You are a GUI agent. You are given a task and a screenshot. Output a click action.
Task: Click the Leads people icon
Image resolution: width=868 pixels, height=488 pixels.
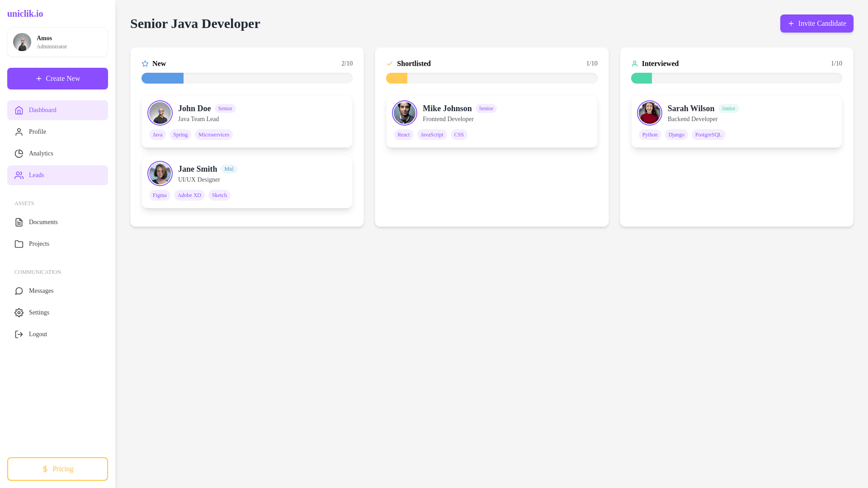[19, 175]
